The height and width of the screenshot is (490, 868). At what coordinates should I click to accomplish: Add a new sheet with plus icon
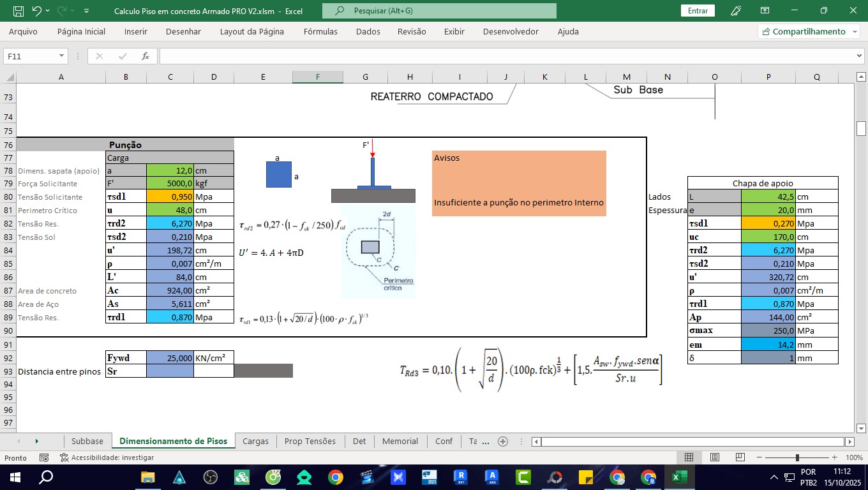[x=503, y=441]
